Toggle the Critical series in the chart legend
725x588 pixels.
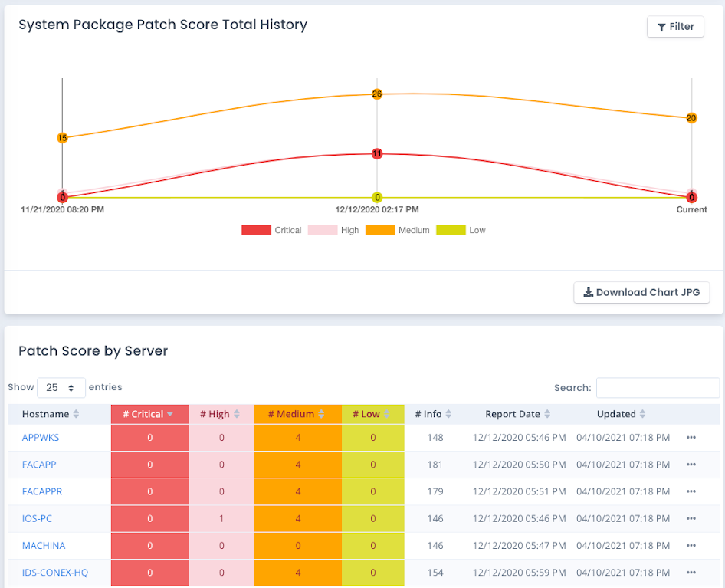click(272, 230)
